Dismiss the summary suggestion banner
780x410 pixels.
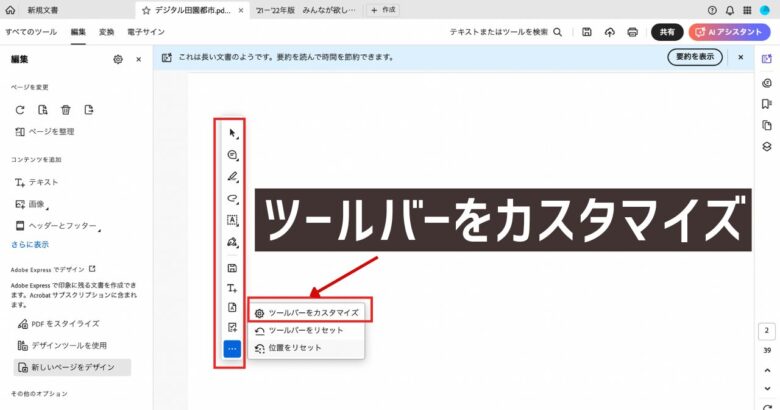coord(741,57)
